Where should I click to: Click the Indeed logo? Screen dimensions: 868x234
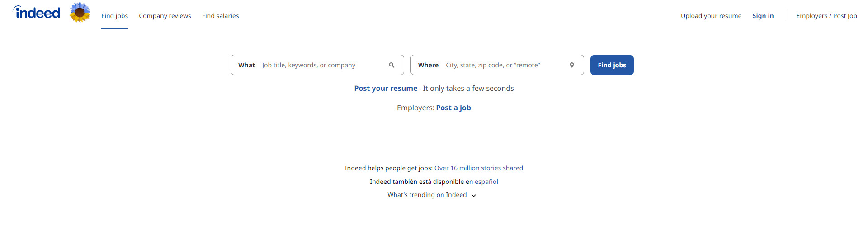click(x=37, y=13)
